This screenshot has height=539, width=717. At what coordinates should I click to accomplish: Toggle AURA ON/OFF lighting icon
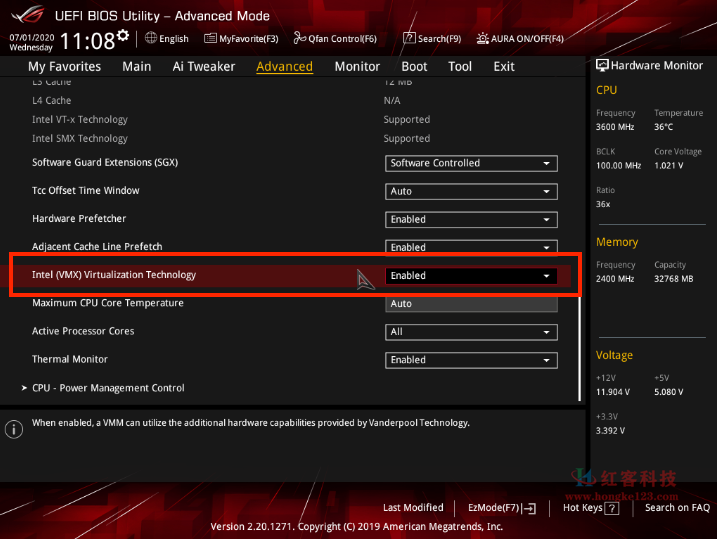pos(483,38)
